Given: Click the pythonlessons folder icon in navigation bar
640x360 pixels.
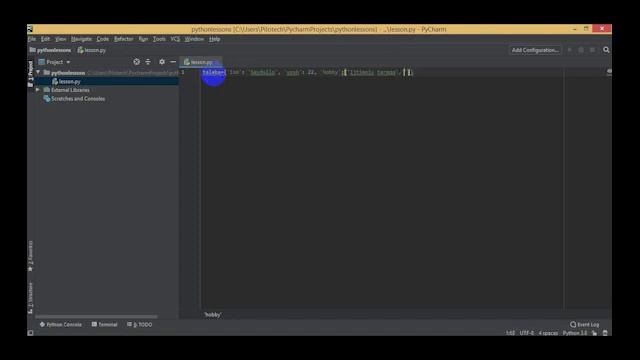Looking at the screenshot, I should coord(32,50).
